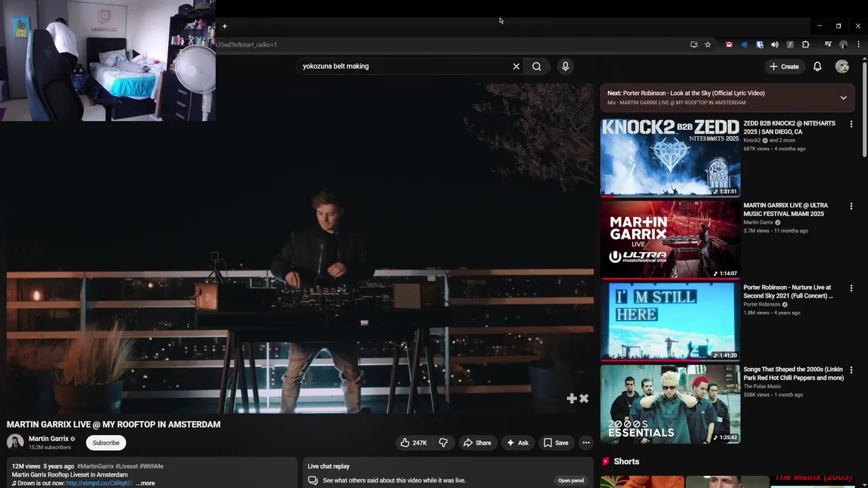The height and width of the screenshot is (488, 868).
Task: Submit search with the magnifier button
Action: (536, 66)
